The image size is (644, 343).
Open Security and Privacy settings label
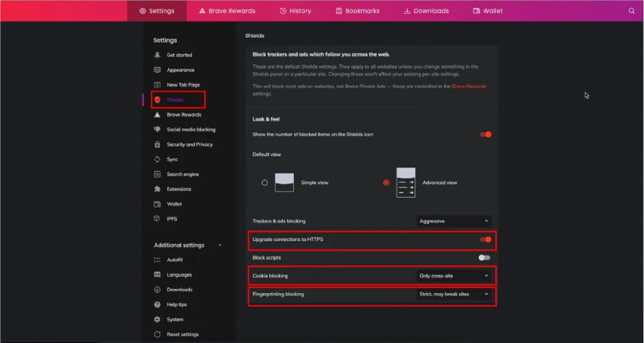click(x=190, y=144)
